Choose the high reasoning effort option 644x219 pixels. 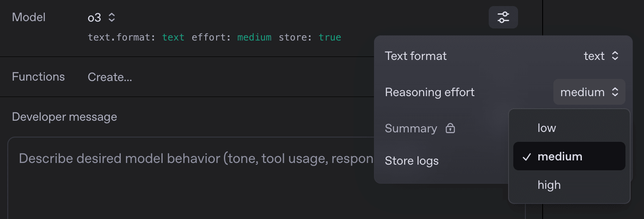tap(549, 185)
